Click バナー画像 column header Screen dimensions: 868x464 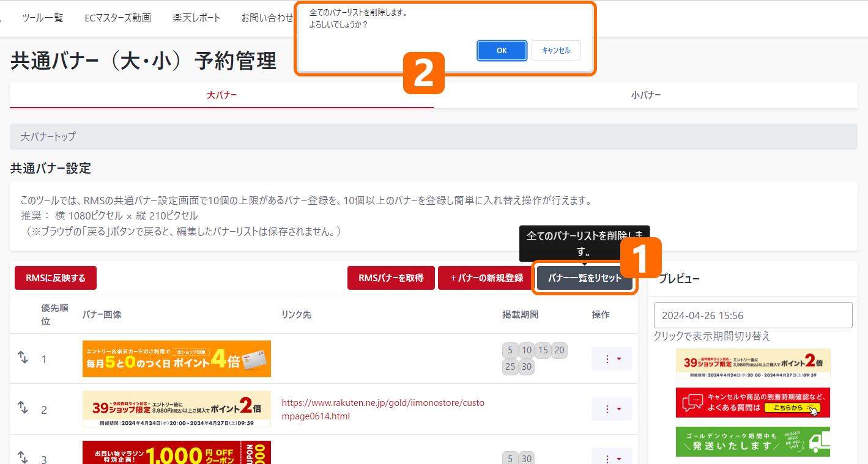click(102, 314)
